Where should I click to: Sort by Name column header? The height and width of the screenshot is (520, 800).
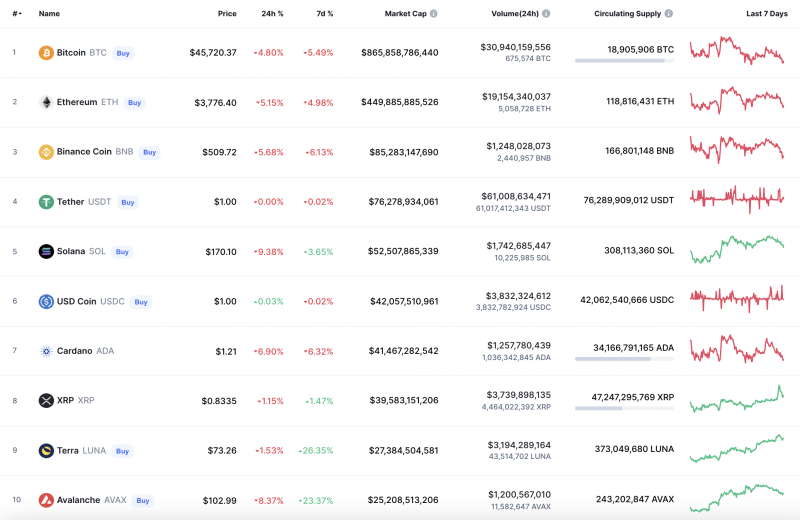point(49,14)
